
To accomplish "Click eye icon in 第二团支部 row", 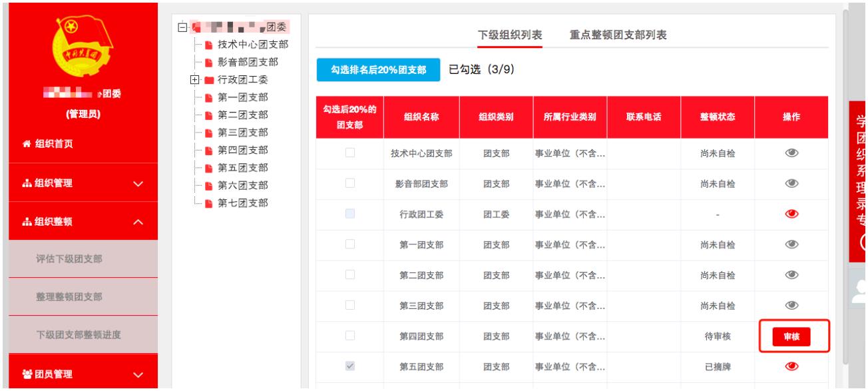I will (791, 275).
